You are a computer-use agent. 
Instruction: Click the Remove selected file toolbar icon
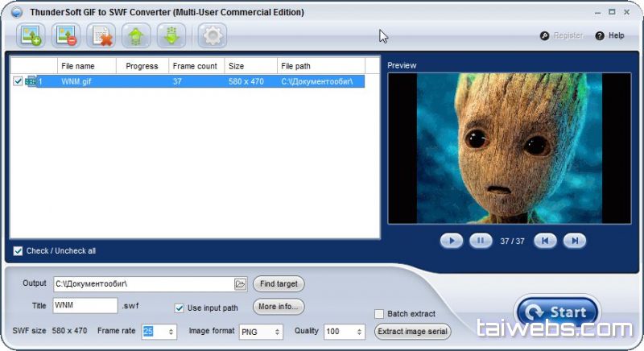[67, 35]
